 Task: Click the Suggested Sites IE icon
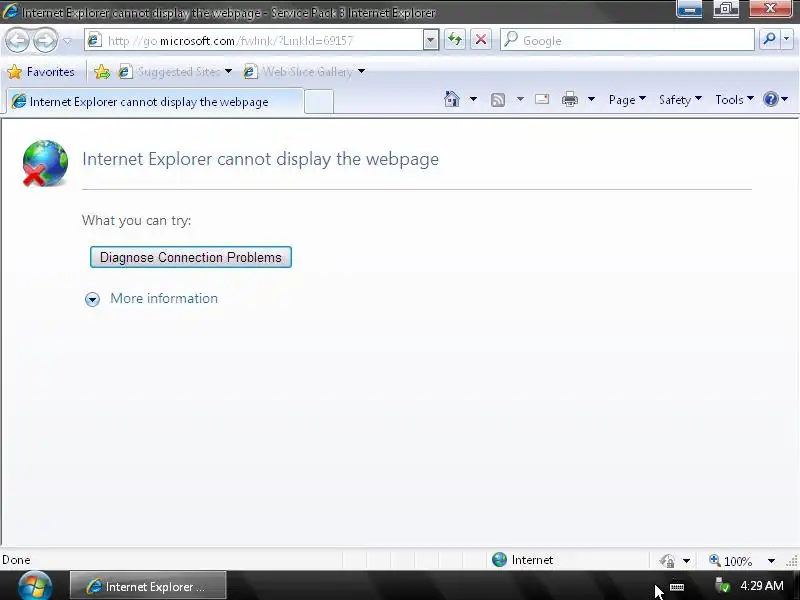coord(125,72)
